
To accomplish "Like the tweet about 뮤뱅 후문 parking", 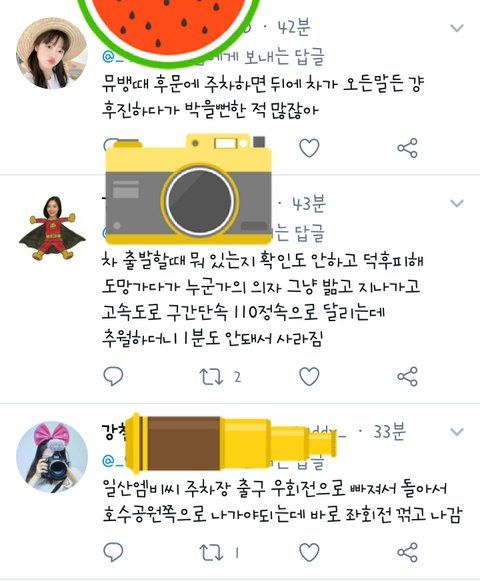I will [x=309, y=148].
